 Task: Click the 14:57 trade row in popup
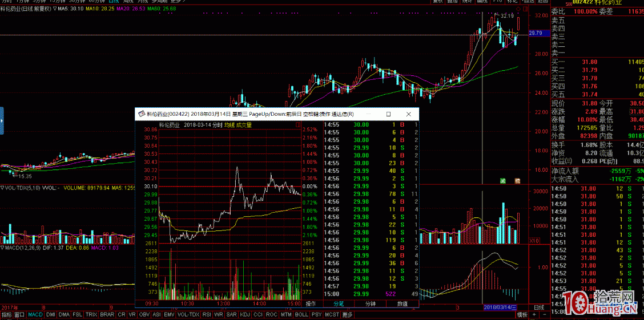click(x=371, y=286)
